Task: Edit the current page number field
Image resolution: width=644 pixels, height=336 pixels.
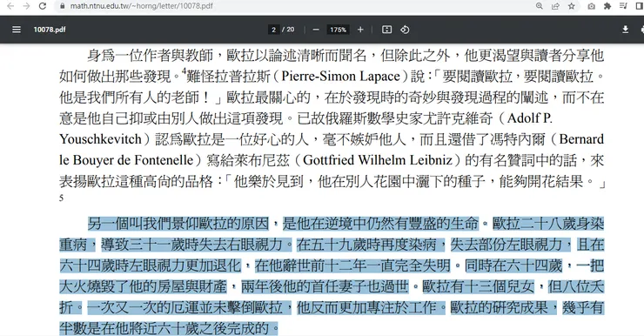Action: 273,30
